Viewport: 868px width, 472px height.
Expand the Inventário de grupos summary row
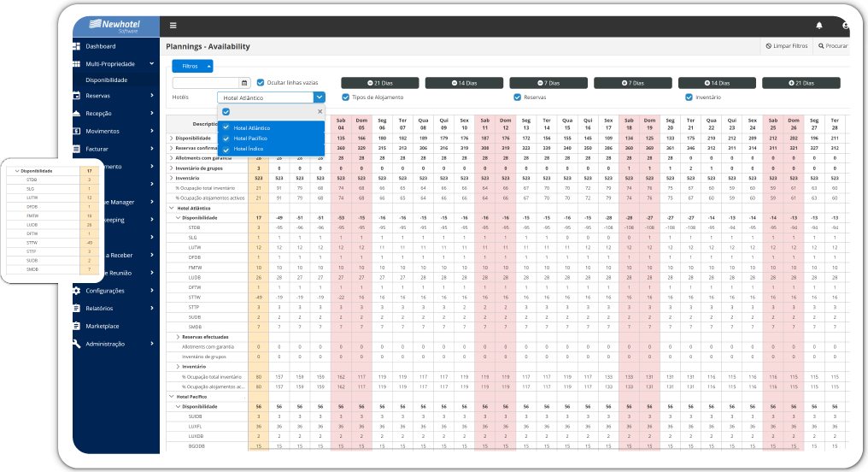[x=171, y=168]
